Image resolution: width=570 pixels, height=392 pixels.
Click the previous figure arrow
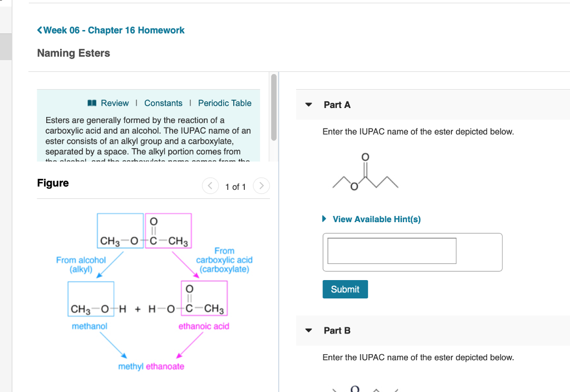click(x=210, y=186)
